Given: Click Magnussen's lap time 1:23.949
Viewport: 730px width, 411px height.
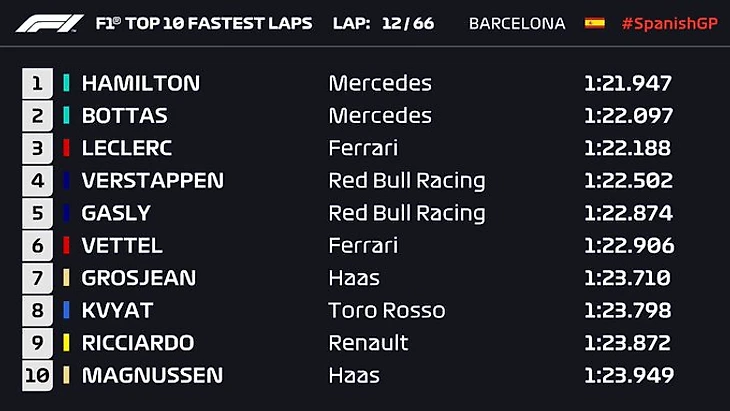Looking at the screenshot, I should click(628, 375).
